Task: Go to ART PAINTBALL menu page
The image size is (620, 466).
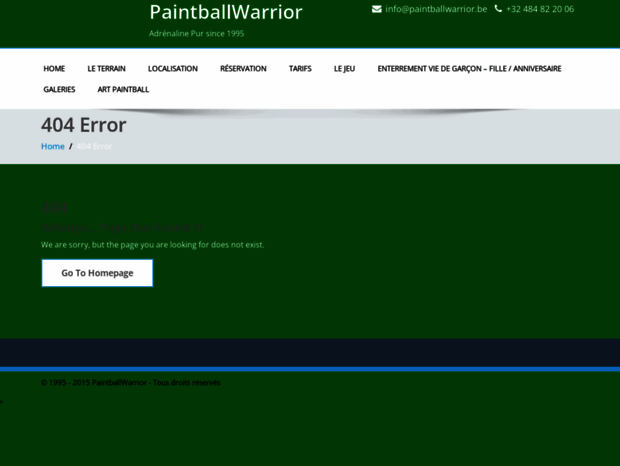Action: tap(123, 90)
